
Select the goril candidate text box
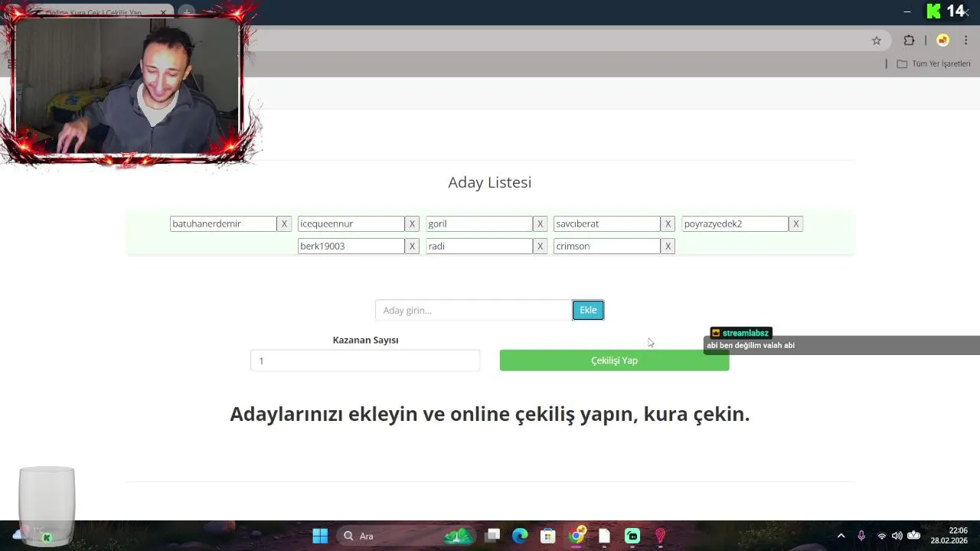click(479, 223)
